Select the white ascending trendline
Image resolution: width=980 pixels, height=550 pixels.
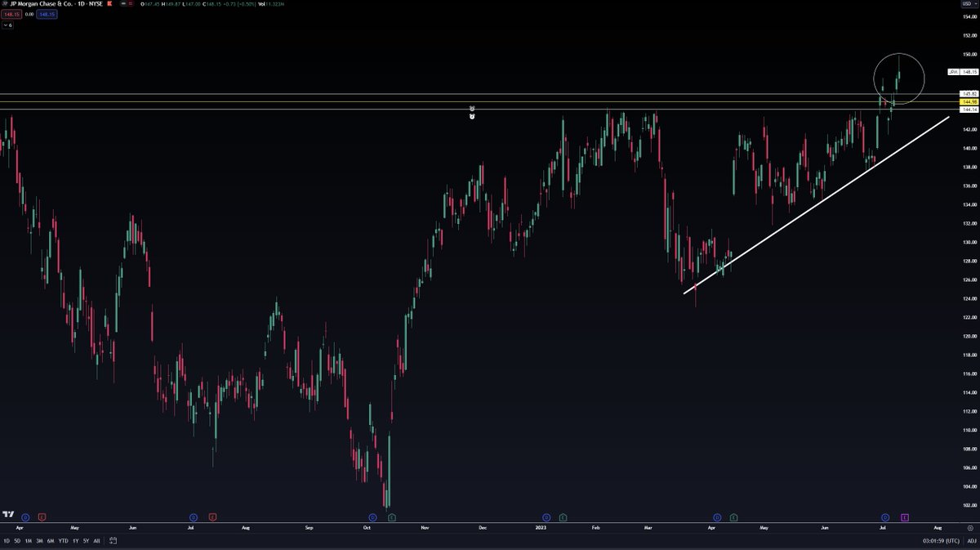pos(817,205)
